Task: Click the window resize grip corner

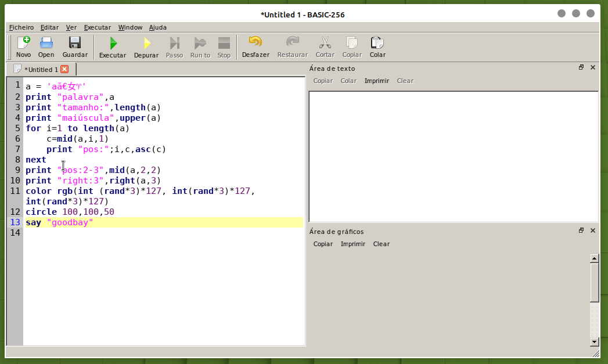Action: pyautogui.click(x=596, y=354)
